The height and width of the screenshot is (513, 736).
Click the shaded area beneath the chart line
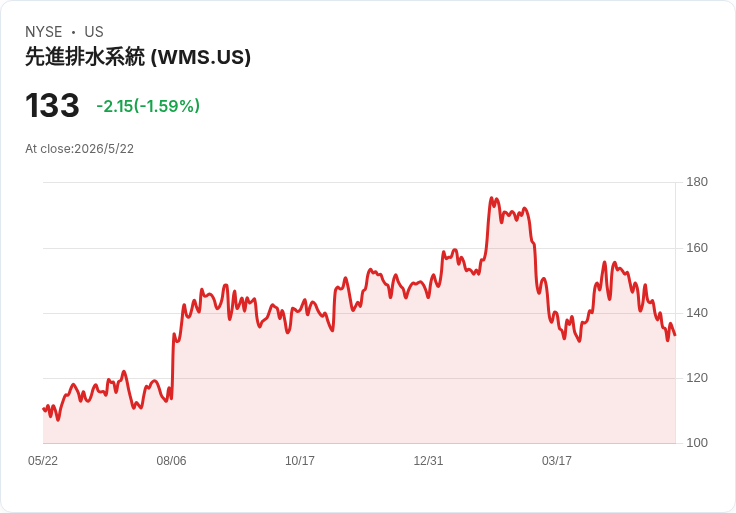point(359,385)
